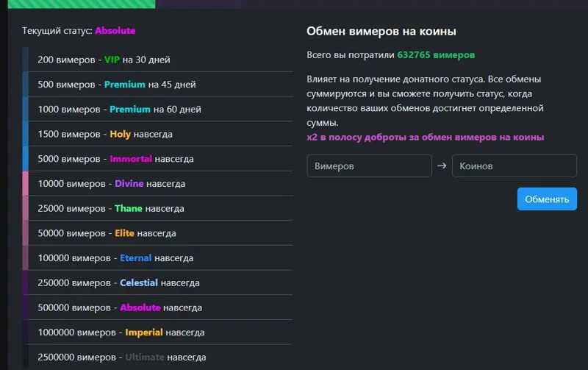
Task: Select the 5000 вимеров Immortal row
Action: 157,159
